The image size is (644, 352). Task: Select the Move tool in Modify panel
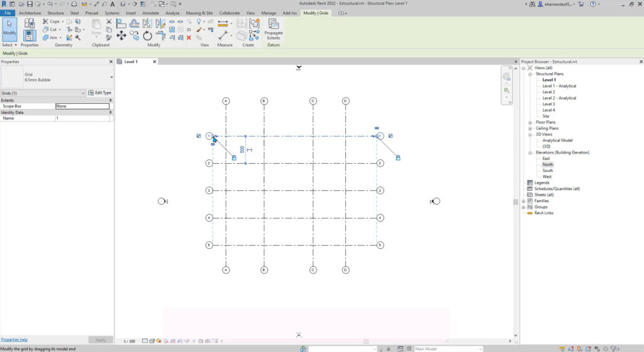[x=121, y=36]
